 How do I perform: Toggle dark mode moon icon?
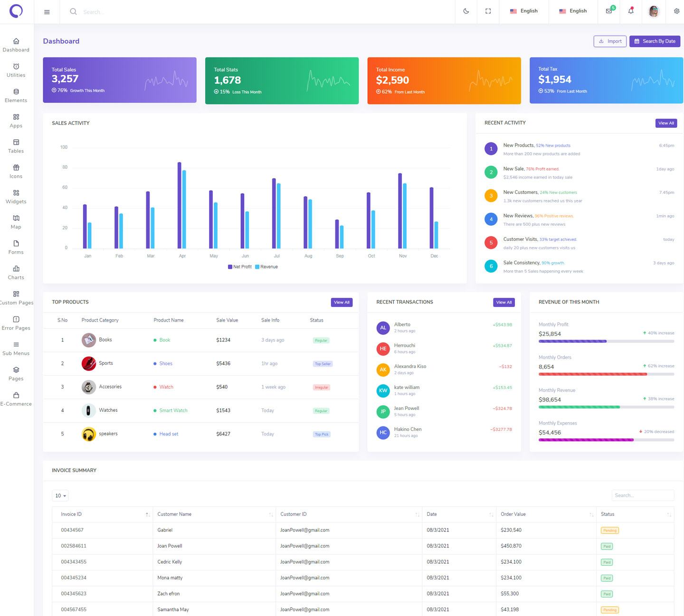click(466, 11)
